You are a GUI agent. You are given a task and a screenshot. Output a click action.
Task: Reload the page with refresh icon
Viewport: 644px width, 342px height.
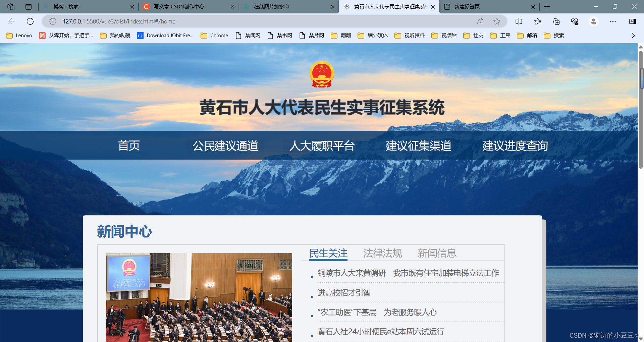point(30,21)
